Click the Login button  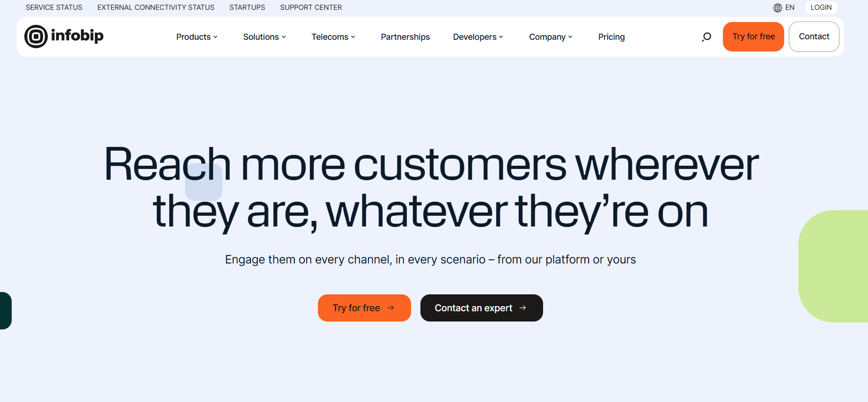point(821,7)
